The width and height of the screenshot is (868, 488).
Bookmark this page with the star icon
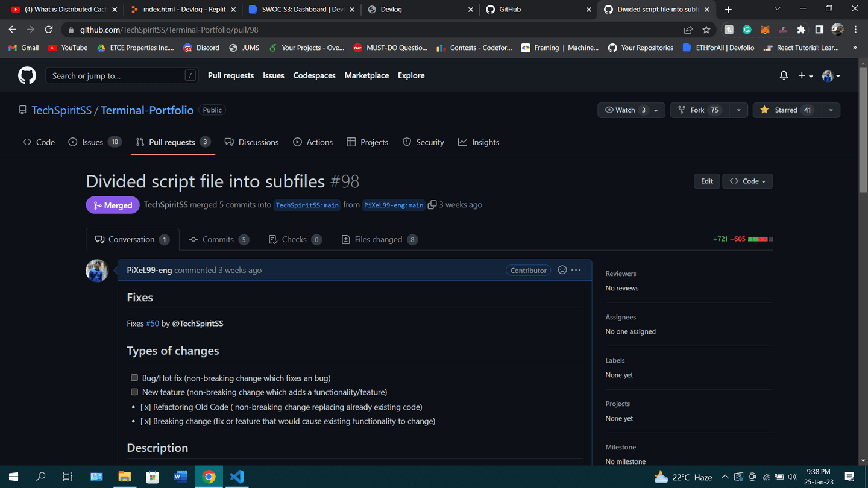[x=706, y=30]
